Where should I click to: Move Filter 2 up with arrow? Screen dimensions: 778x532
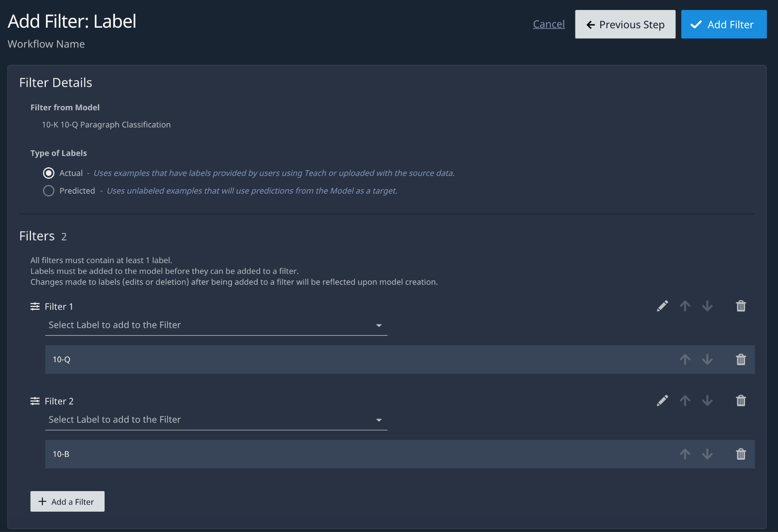[x=685, y=401]
